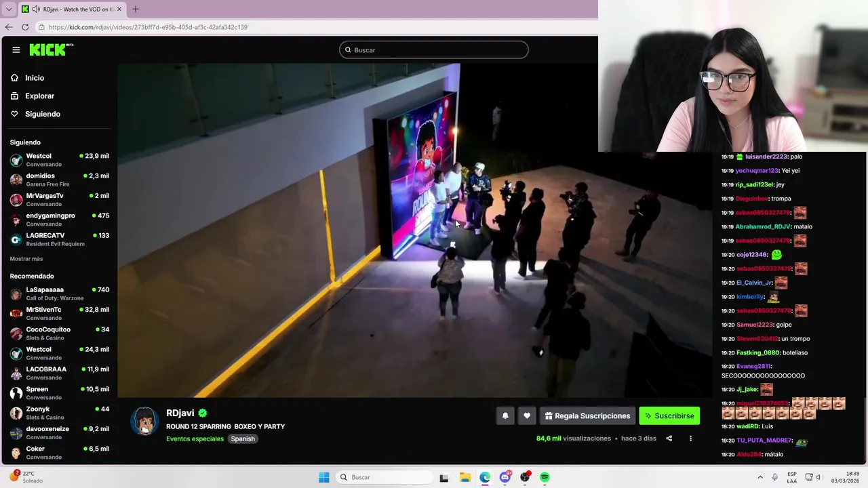Open the Explorar page
The image size is (868, 488).
(39, 96)
